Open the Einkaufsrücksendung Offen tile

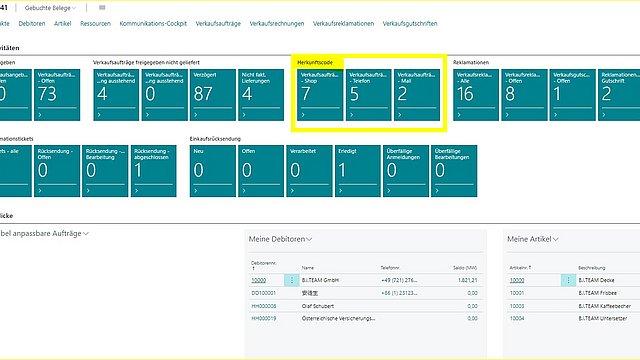[261, 171]
